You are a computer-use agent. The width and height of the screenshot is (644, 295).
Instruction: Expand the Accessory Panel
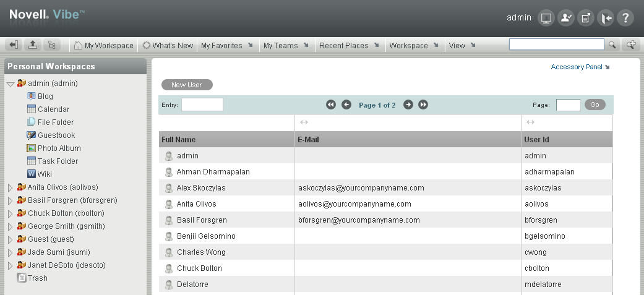coord(580,67)
